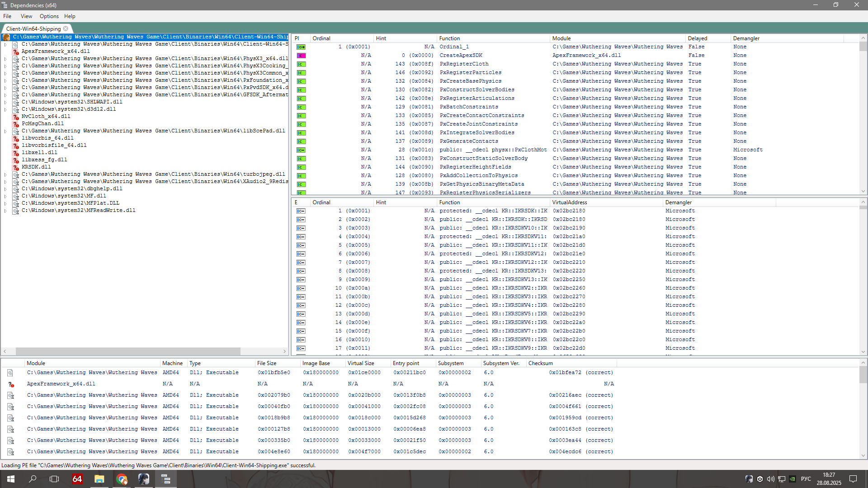Click the green import icon for PxRegisterCloth
868x488 pixels.
tap(301, 64)
